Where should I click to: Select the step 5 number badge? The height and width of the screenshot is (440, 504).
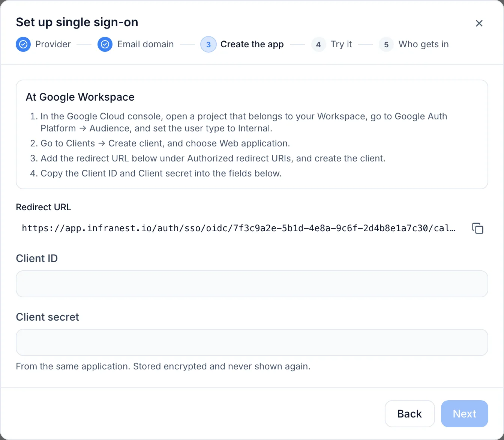tap(386, 44)
